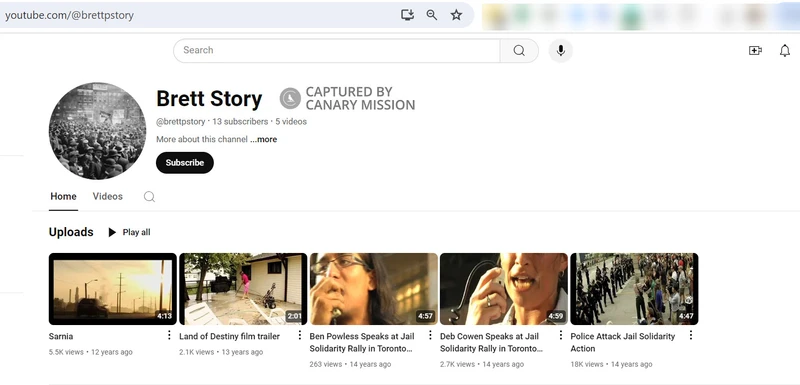This screenshot has width=800, height=385.
Task: Open the Sarnia video thumbnail
Action: [113, 289]
